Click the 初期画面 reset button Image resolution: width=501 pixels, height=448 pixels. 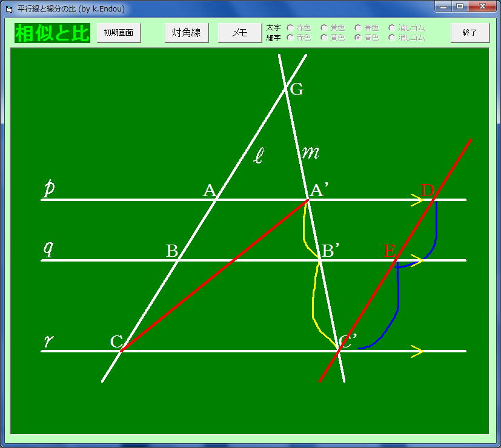(119, 33)
